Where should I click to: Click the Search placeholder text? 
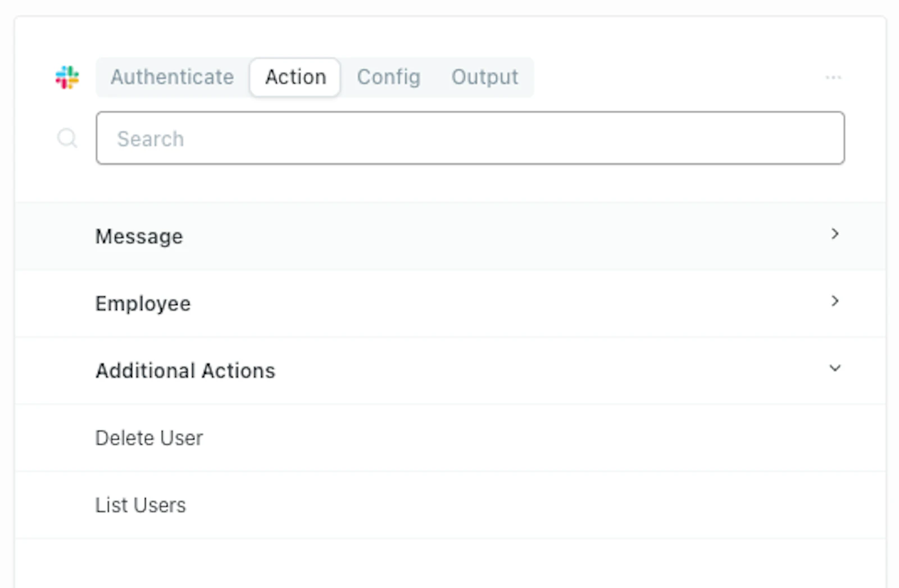pyautogui.click(x=151, y=139)
